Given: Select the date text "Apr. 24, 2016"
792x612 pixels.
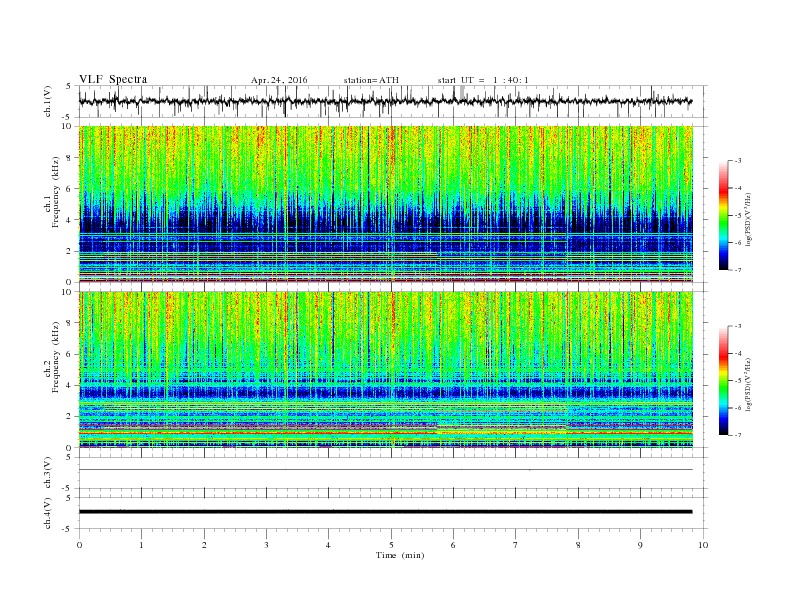Looking at the screenshot, I should tap(279, 80).
